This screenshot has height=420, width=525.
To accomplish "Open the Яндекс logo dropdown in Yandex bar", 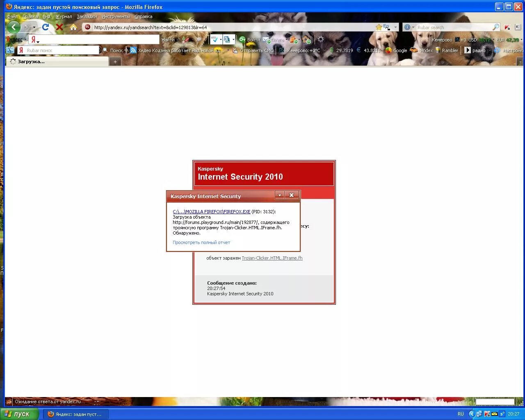I will pyautogui.click(x=25, y=39).
